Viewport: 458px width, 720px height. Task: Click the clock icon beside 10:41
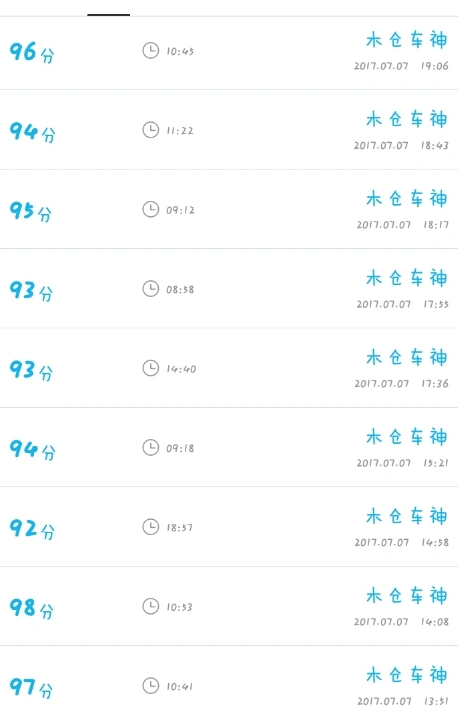151,686
